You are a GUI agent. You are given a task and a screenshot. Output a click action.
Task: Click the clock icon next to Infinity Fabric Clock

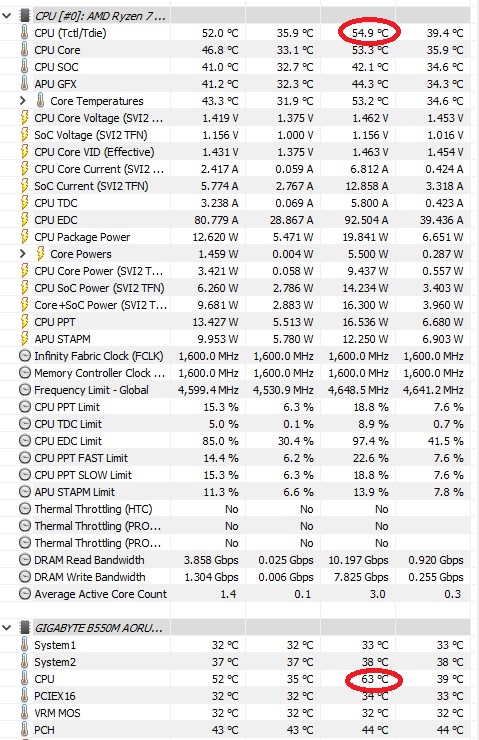(25, 355)
